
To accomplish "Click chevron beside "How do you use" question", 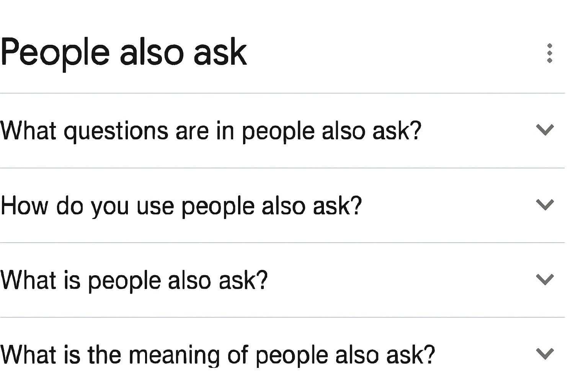I will click(x=545, y=205).
